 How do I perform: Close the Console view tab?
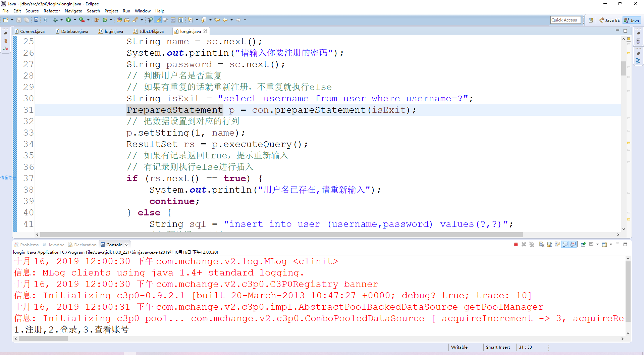[x=126, y=245]
